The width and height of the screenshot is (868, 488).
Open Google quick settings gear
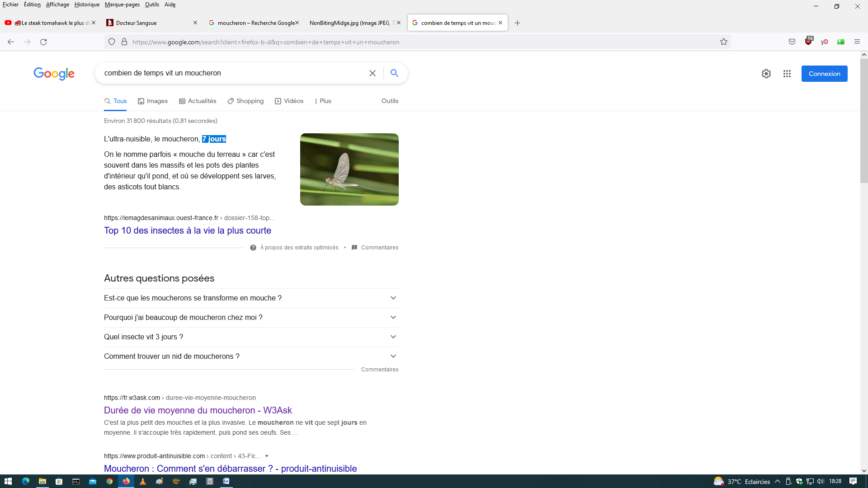coord(766,74)
